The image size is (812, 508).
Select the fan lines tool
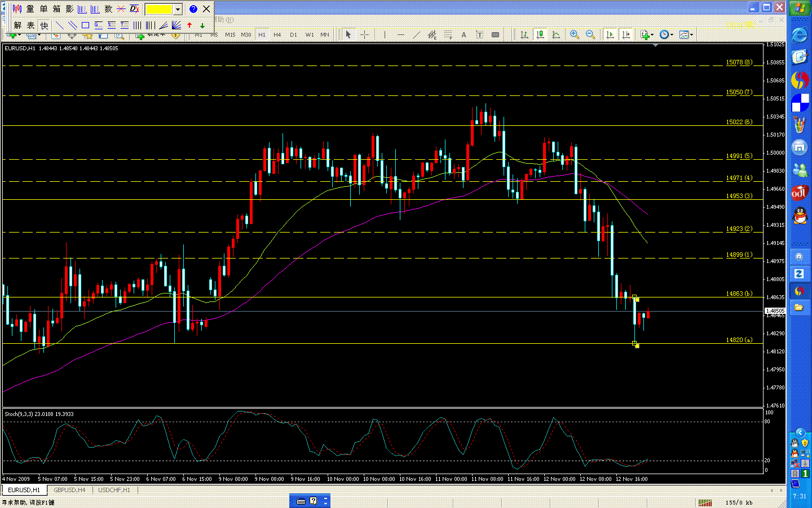176,25
